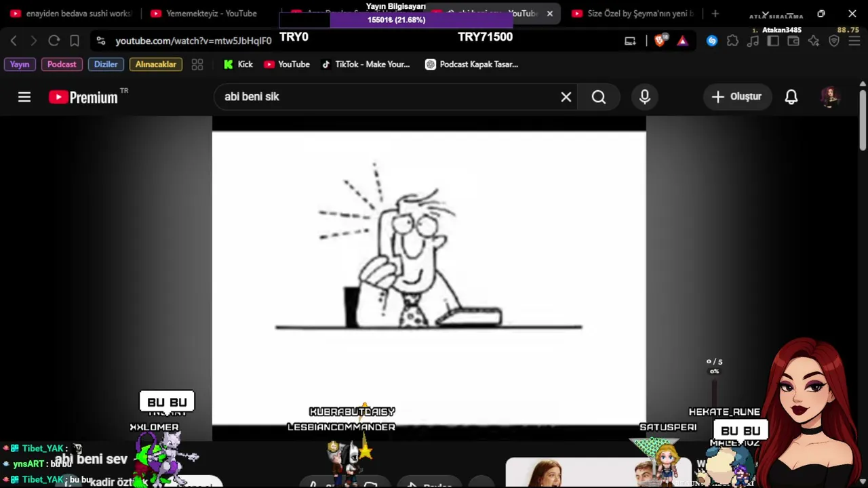This screenshot has height=488, width=868.
Task: Switch to the 'enayiden bedava sushi' tab
Action: (x=71, y=14)
